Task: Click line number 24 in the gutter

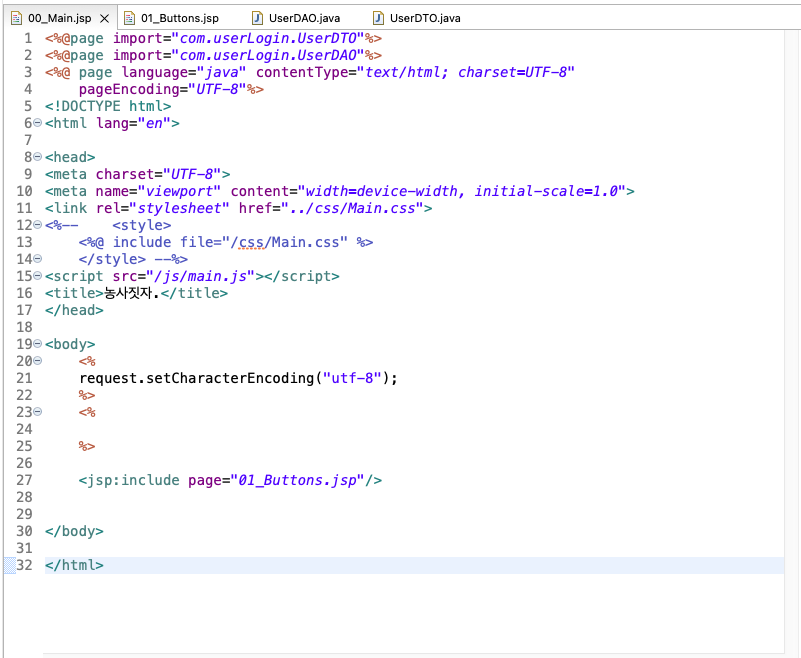Action: coord(24,429)
